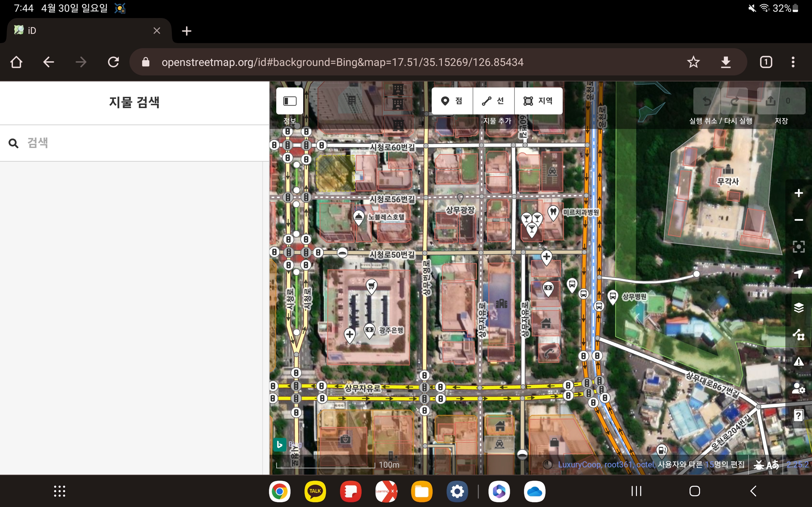Reload the page with refresh icon
This screenshot has width=812, height=507.
pos(114,62)
